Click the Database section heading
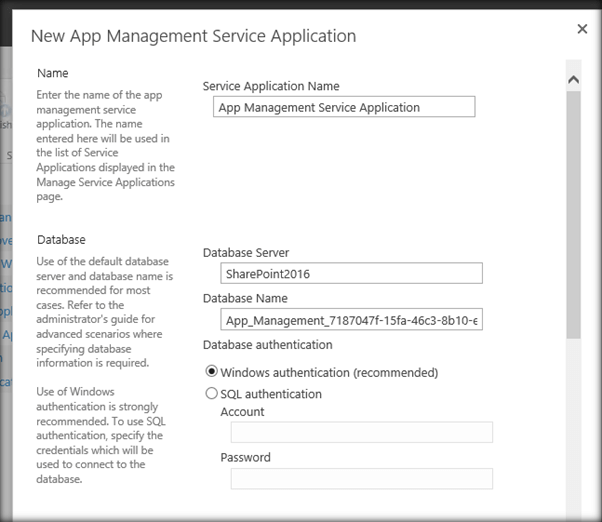Screen dimensions: 602x522 pyautogui.click(x=61, y=240)
